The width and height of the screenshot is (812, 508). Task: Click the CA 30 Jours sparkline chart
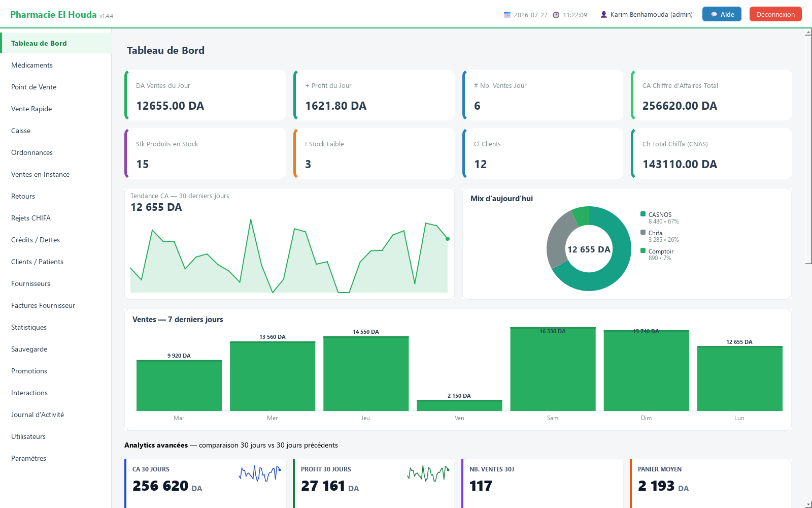point(260,473)
